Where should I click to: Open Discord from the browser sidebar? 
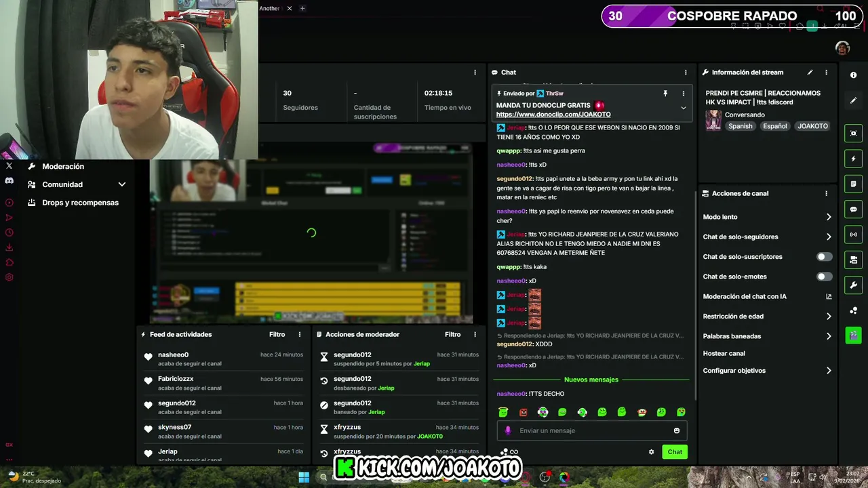tap(9, 181)
